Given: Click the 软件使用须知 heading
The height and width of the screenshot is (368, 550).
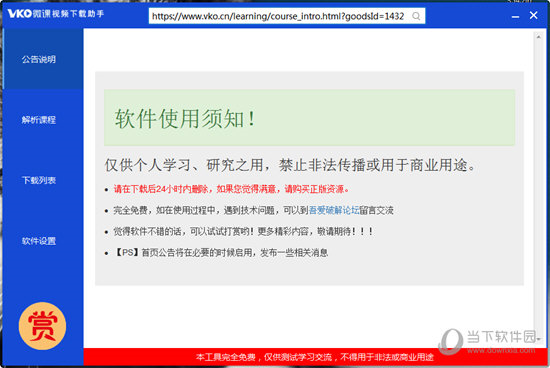Looking at the screenshot, I should pos(185,118).
